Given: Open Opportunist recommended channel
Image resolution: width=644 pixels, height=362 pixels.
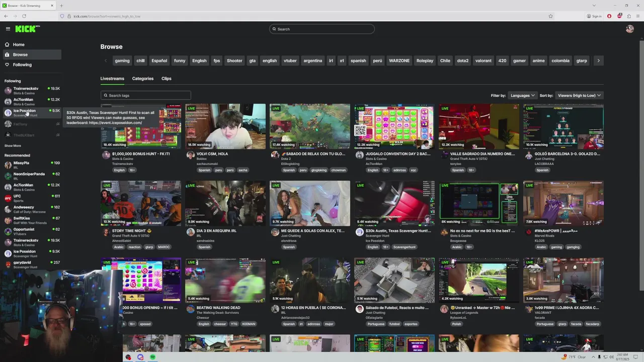Looking at the screenshot, I should click(x=32, y=231).
